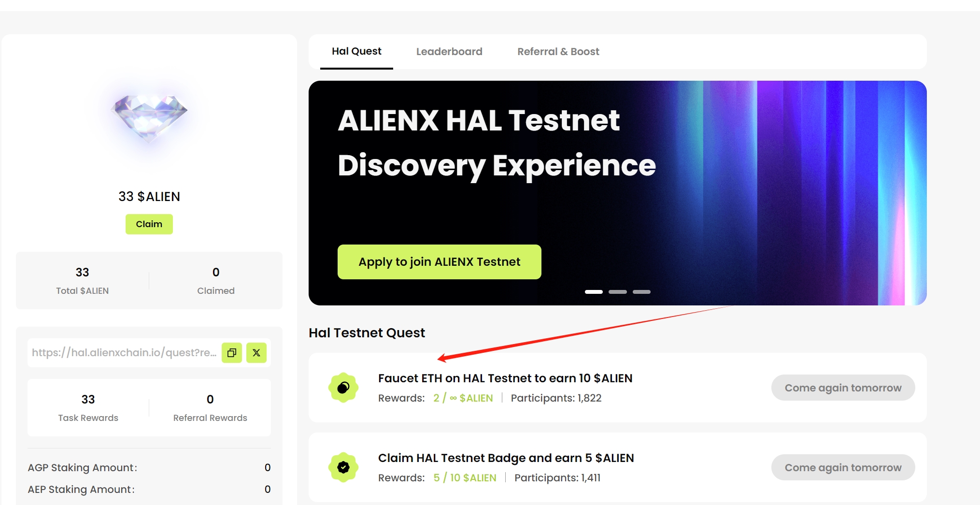Click Come again tomorrow on Faucet ETH quest
The image size is (980, 505).
[x=843, y=388]
